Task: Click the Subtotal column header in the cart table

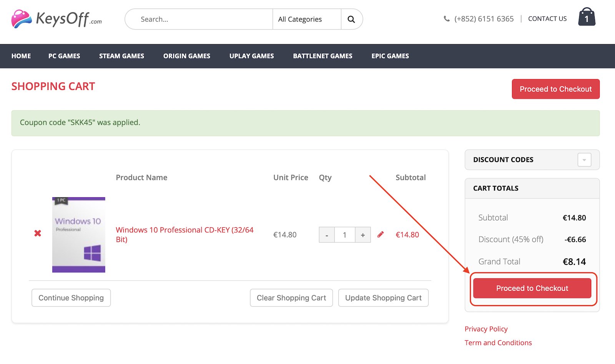Action: [x=411, y=177]
